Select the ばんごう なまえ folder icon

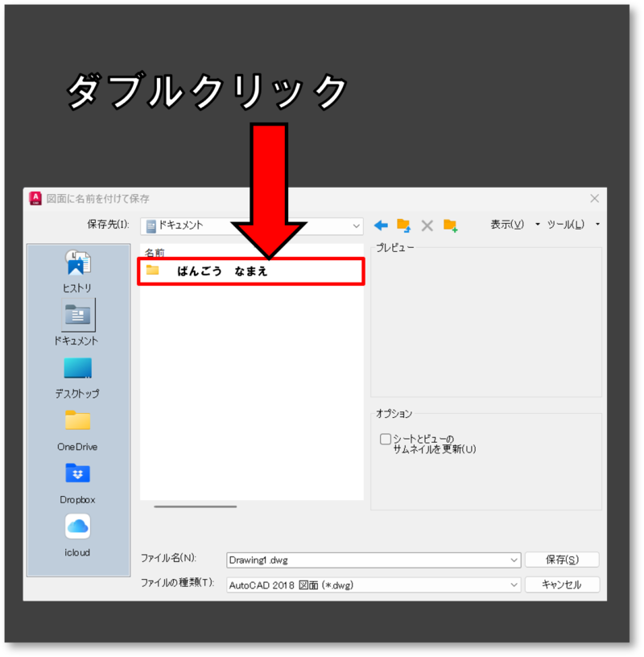152,271
